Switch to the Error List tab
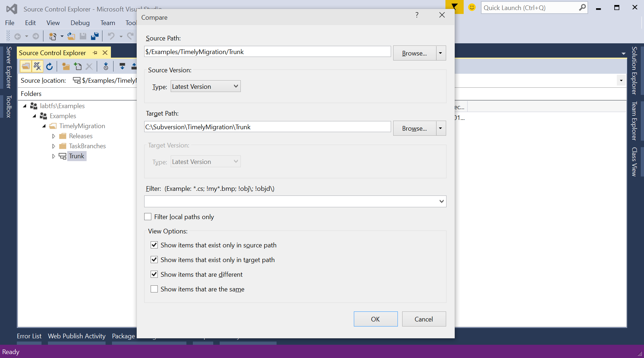This screenshot has width=644, height=358. (29, 336)
